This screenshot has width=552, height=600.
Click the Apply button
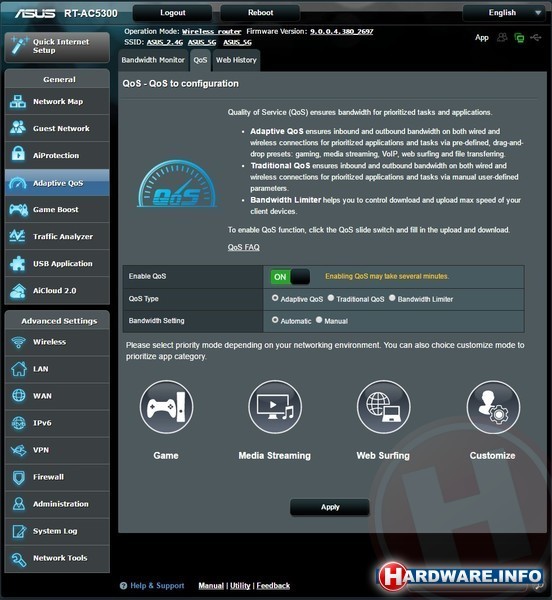pyautogui.click(x=330, y=507)
